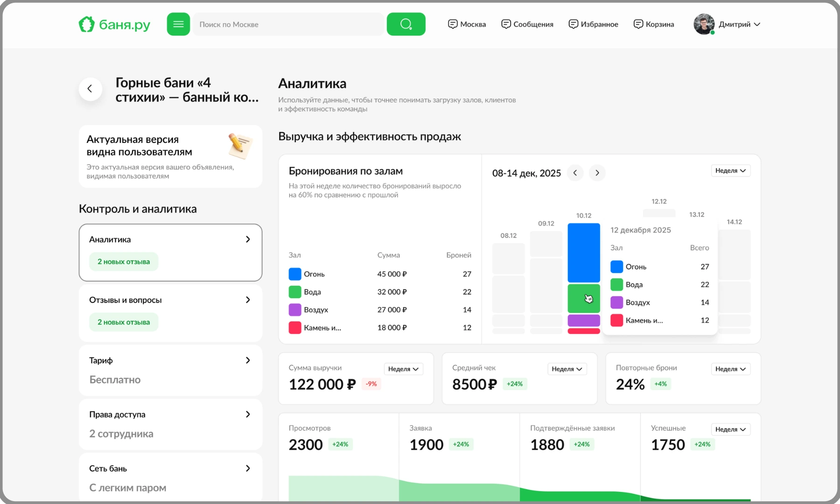Open Отзывы и вопросы section

[170, 313]
